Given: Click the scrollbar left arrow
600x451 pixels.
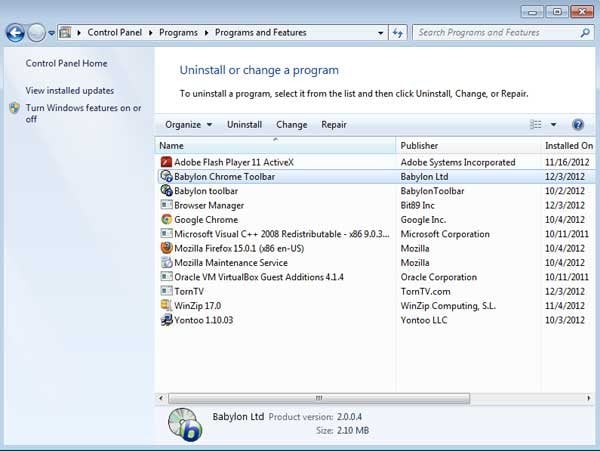Looking at the screenshot, I should pyautogui.click(x=161, y=398).
